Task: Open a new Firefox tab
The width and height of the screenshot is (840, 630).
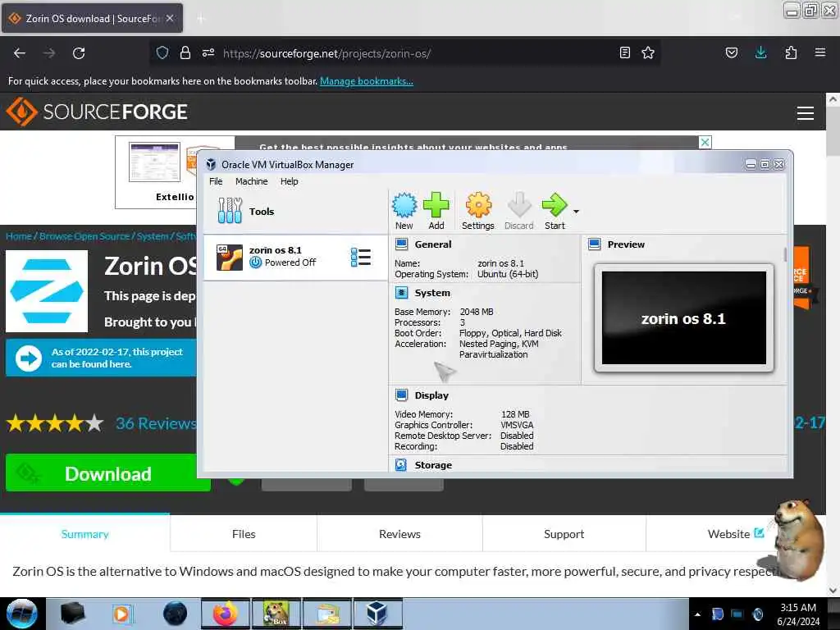Action: (200, 19)
